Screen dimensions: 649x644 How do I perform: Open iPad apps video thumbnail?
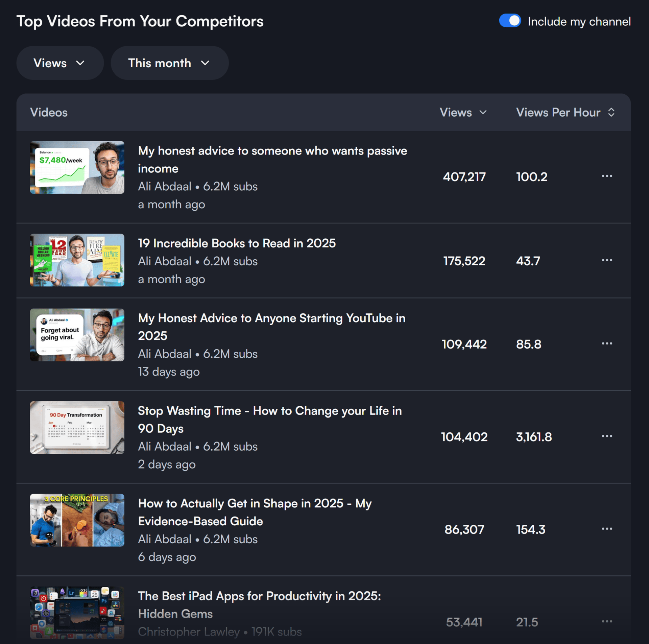tap(77, 613)
